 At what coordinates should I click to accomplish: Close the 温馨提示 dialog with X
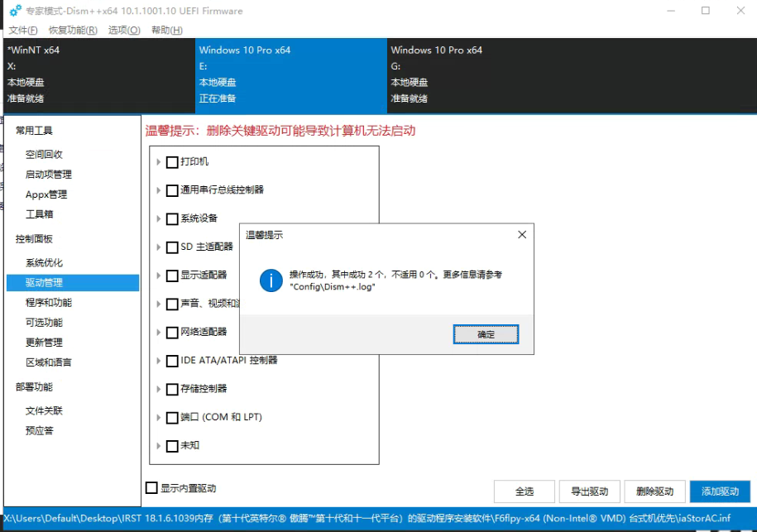click(x=522, y=235)
